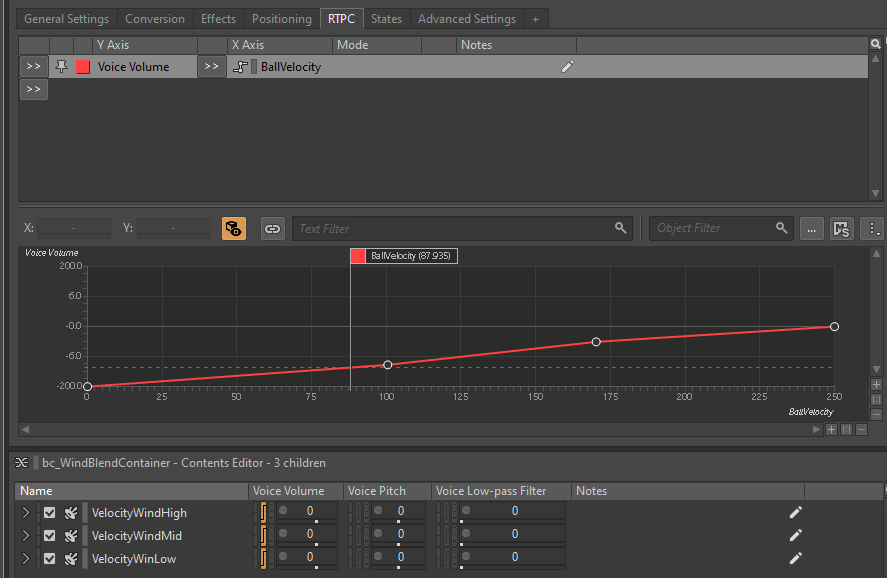Screen dimensions: 887x578
Task: Click into the Text Filter search field
Action: [x=455, y=228]
